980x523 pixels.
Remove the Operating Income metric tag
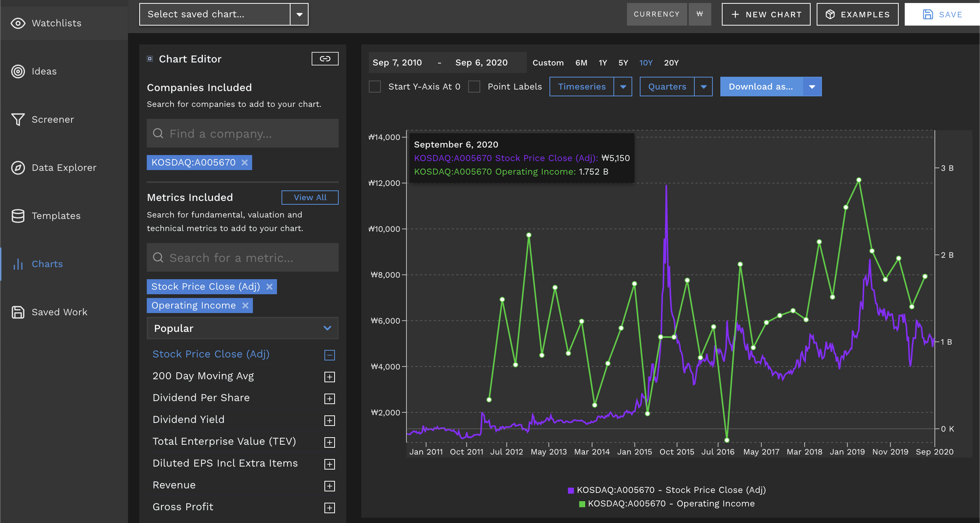pyautogui.click(x=245, y=306)
